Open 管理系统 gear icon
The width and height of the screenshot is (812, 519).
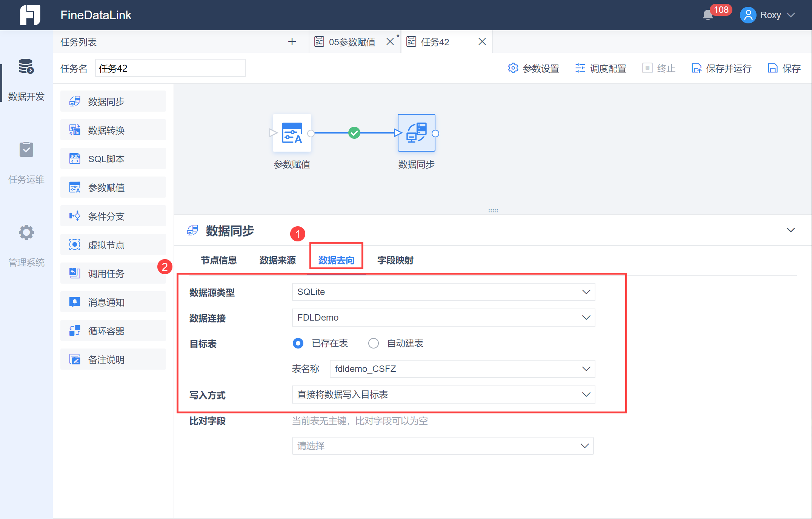pos(26,232)
